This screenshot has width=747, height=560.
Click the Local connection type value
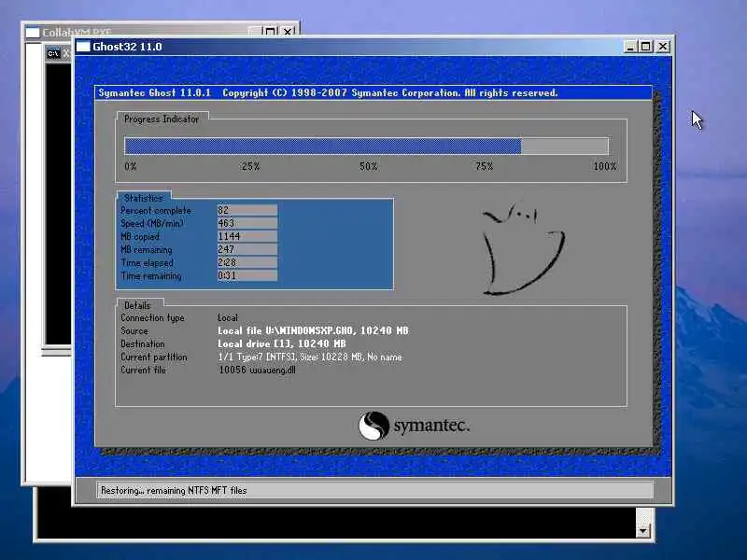tap(228, 317)
